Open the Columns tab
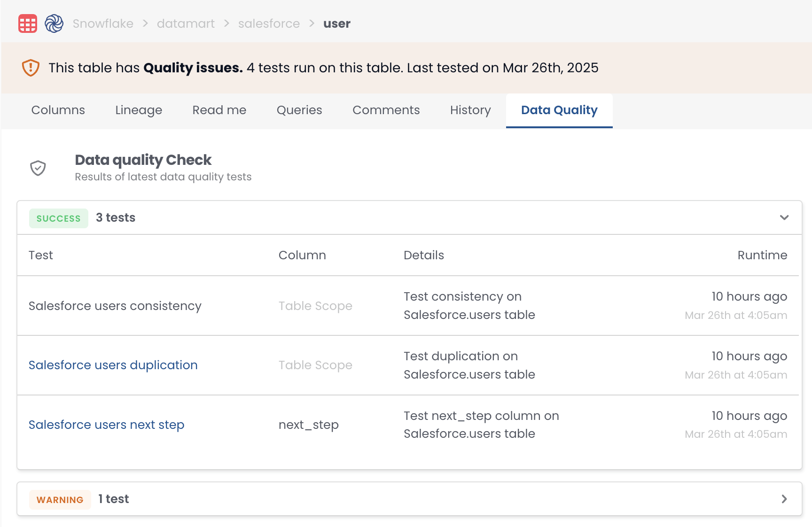This screenshot has height=527, width=812. coord(58,110)
